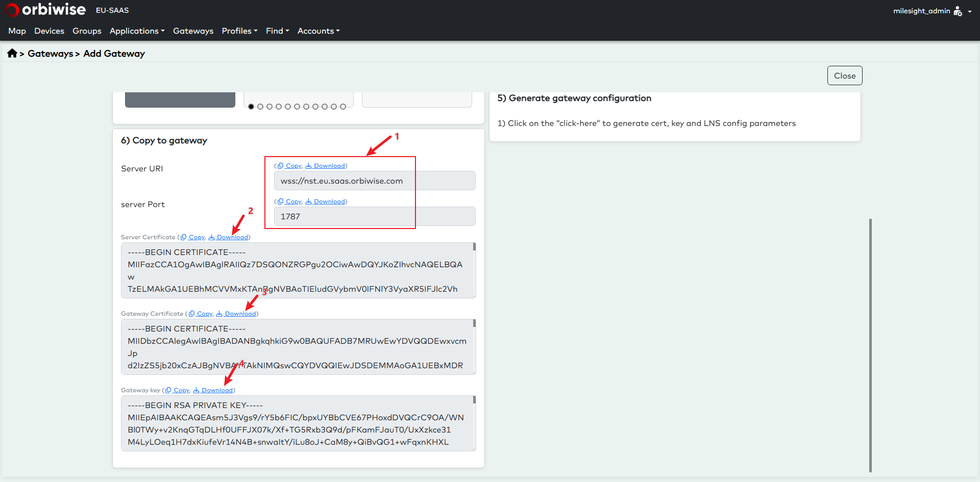Click the EU-SAAS region label
This screenshot has height=482, width=980.
point(112,10)
